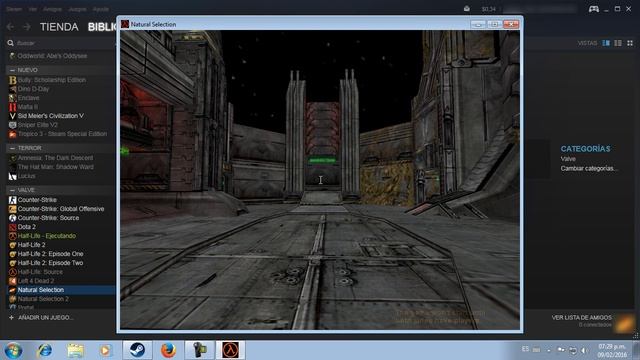Select Half-Life - Ejecutando entry
640x360 pixels.
point(47,236)
